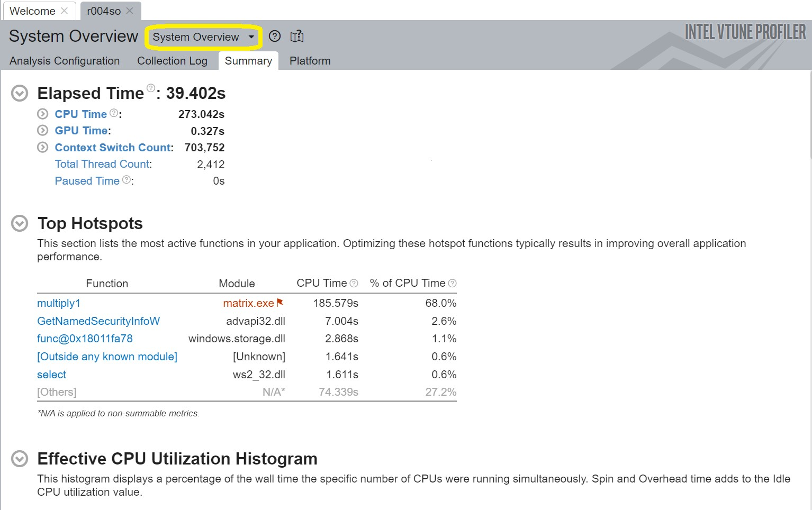Switch to the Platform tab
Image resolution: width=812 pixels, height=510 pixels.
[x=310, y=61]
